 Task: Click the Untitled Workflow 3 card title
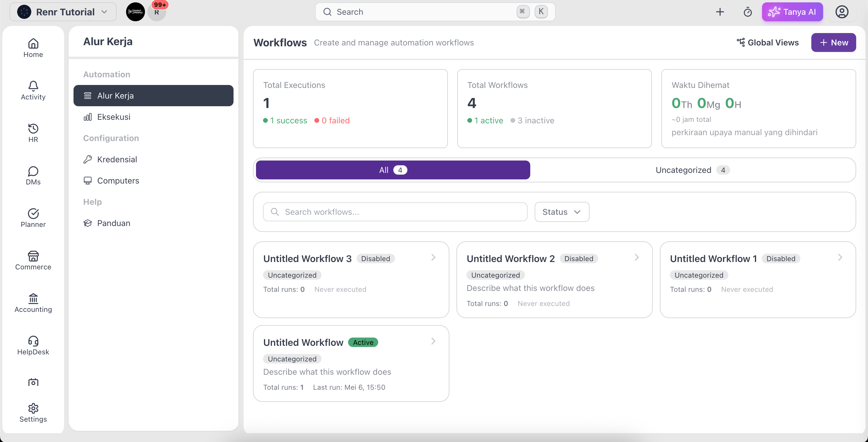click(307, 258)
